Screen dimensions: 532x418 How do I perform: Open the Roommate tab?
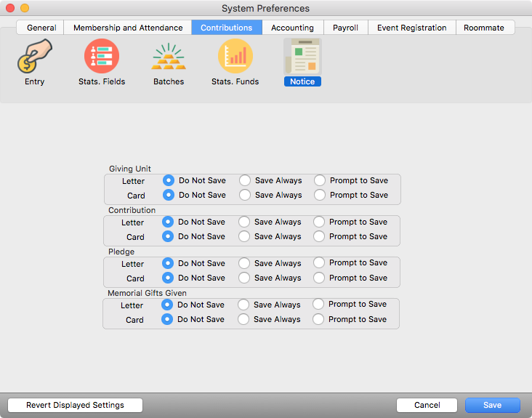(x=484, y=28)
